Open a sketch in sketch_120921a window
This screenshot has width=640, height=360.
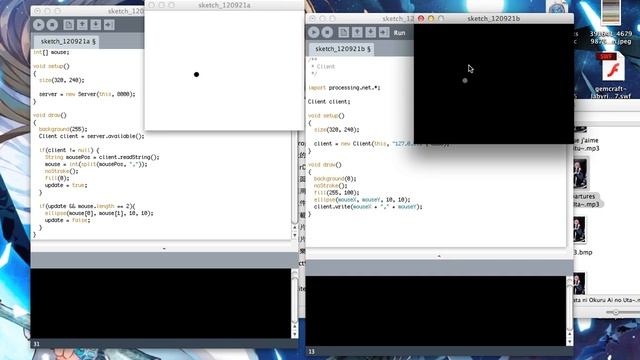point(82,25)
